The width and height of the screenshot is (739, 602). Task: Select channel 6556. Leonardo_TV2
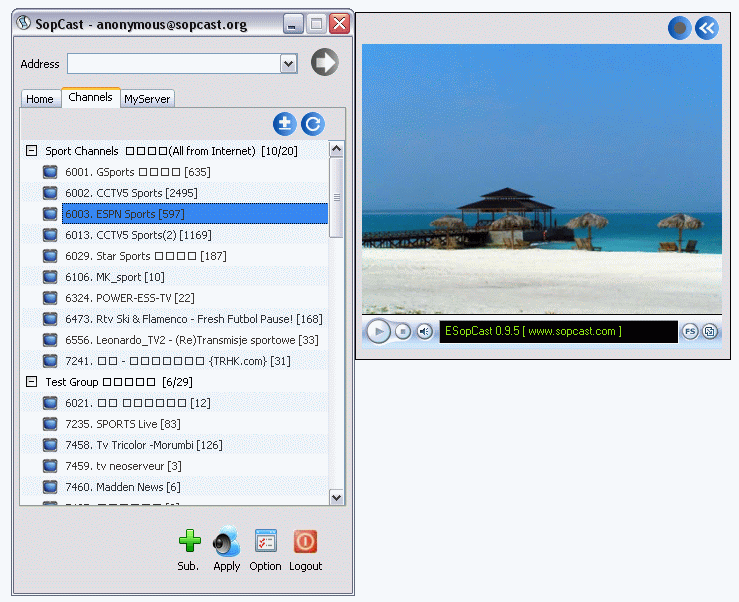[192, 340]
